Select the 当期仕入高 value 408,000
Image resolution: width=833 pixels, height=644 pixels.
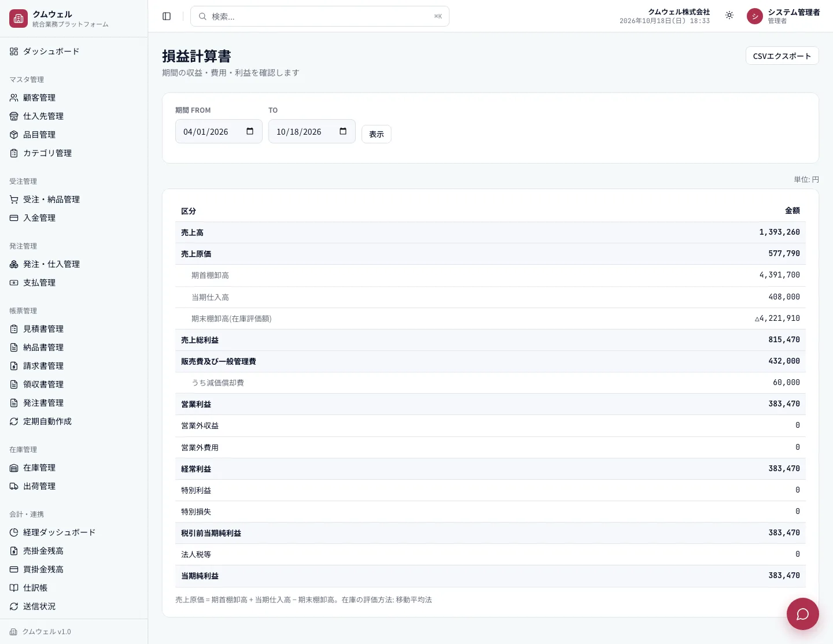[x=784, y=297]
